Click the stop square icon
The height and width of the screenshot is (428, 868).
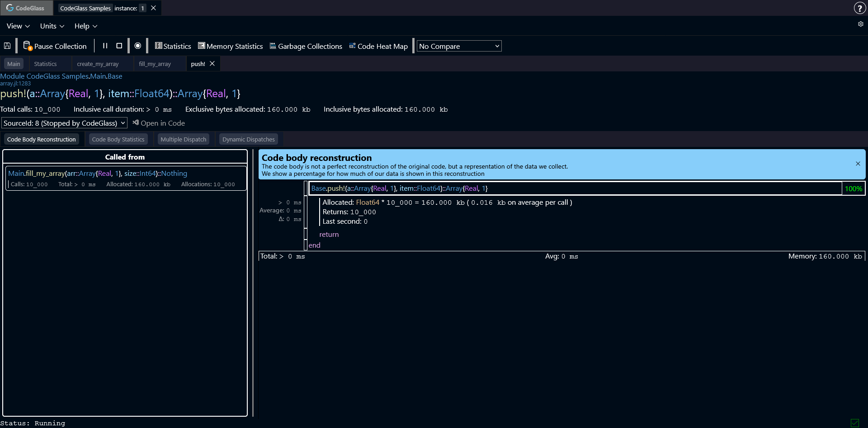tap(119, 46)
